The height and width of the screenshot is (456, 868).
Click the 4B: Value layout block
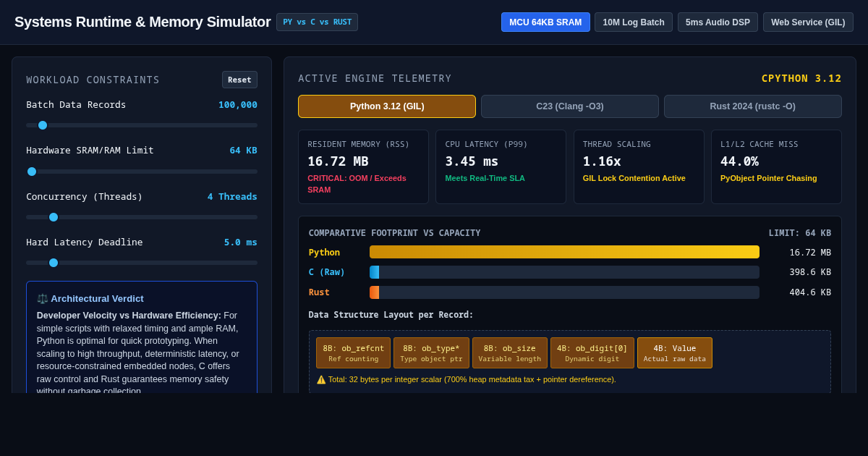pos(675,352)
